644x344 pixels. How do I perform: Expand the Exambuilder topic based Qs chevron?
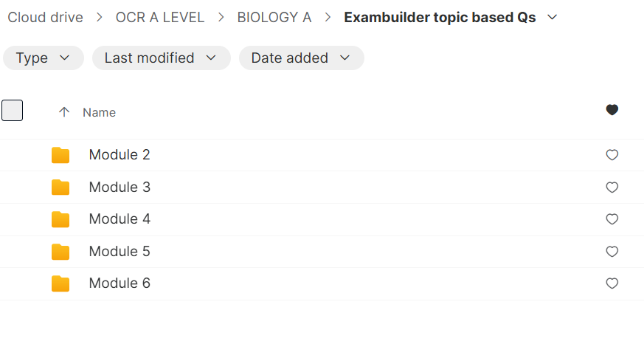pos(553,18)
